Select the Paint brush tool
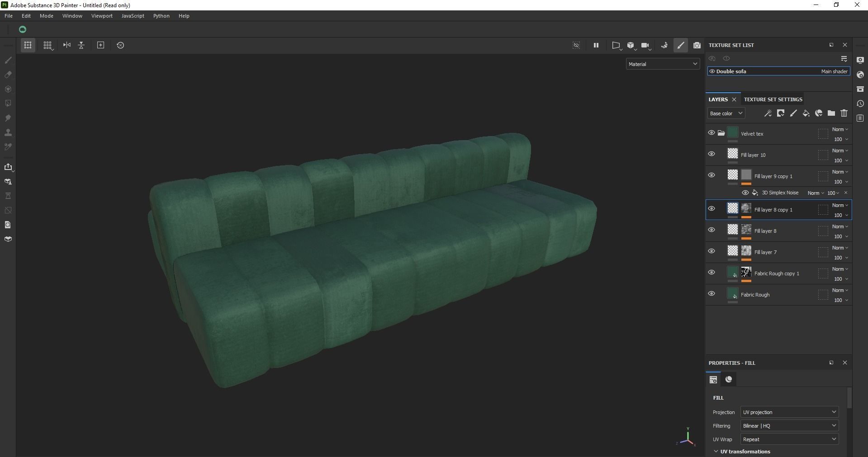Image resolution: width=868 pixels, height=457 pixels. [8, 60]
